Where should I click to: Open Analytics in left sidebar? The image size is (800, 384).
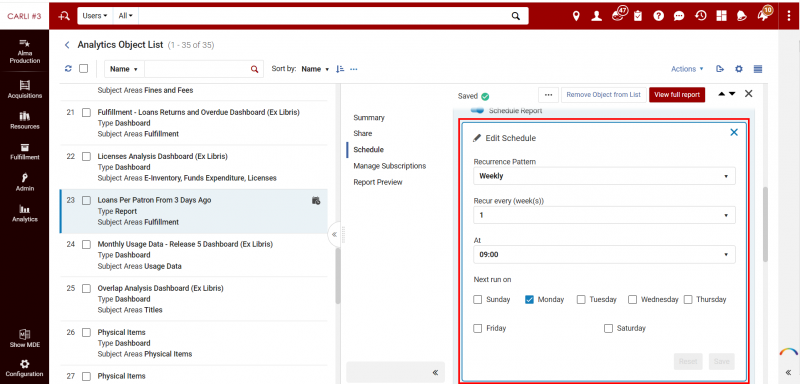coord(24,213)
